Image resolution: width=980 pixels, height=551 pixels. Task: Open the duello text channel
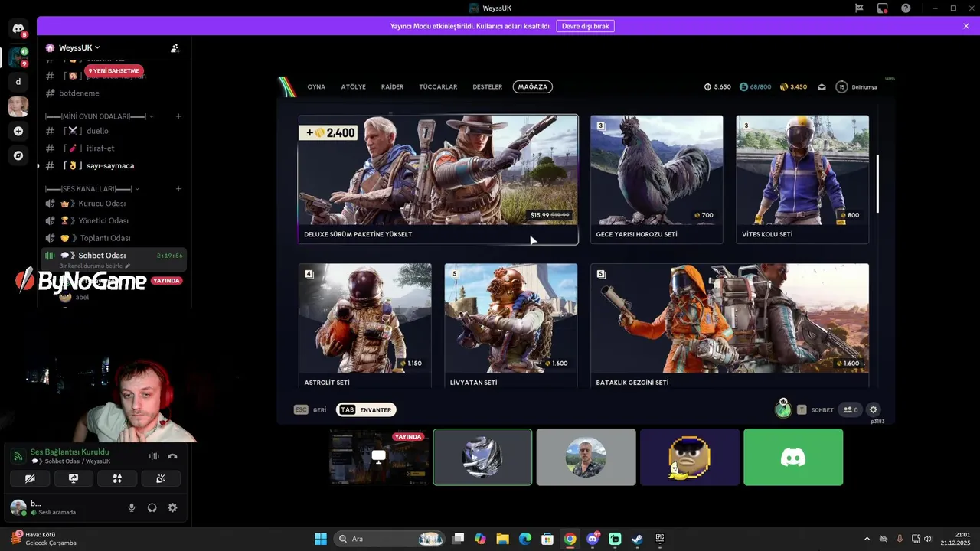click(x=113, y=131)
